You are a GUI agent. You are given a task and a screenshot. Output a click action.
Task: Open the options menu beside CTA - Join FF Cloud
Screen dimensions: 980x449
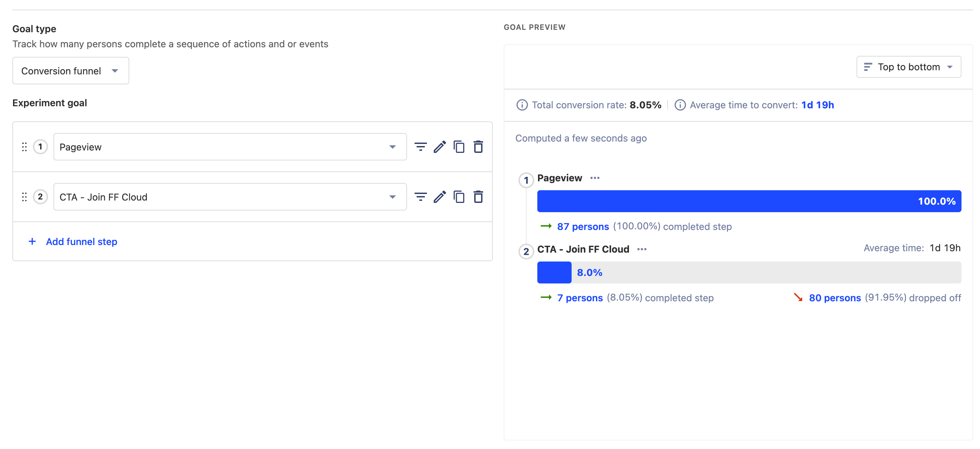tap(642, 249)
